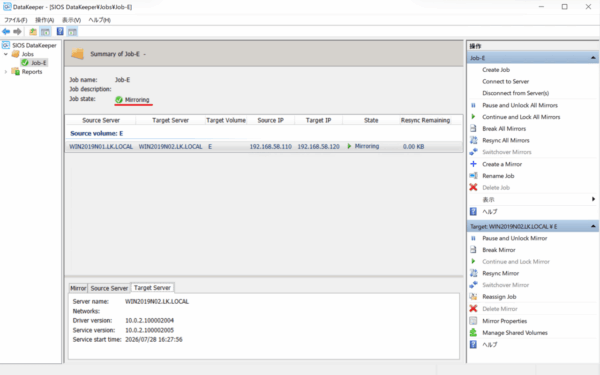Click the Source IP column header

pos(271,120)
